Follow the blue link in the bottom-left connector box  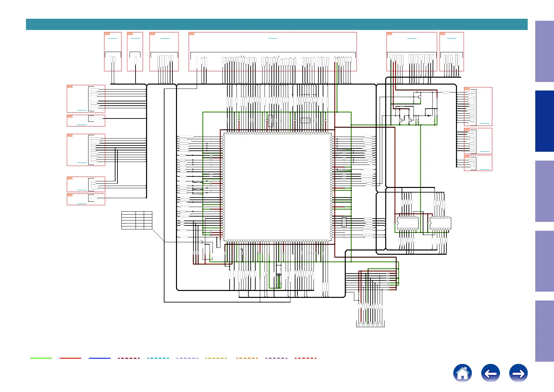[82, 204]
